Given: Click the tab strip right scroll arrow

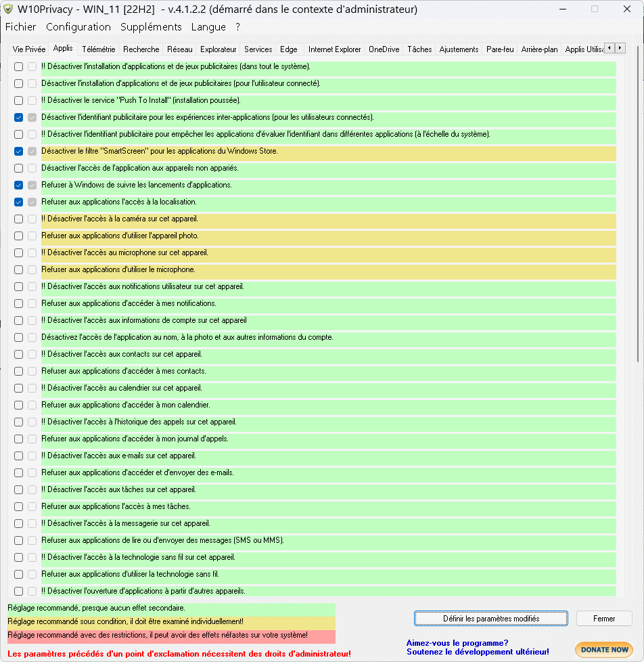Looking at the screenshot, I should [620, 48].
